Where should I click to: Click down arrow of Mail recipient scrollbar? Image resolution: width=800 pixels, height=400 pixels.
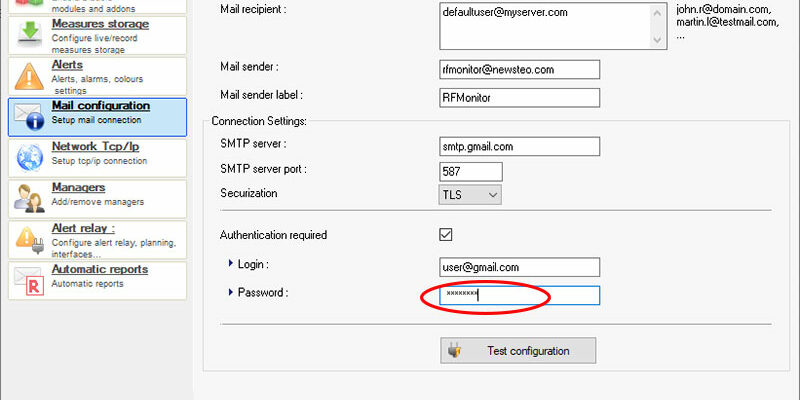[x=657, y=40]
